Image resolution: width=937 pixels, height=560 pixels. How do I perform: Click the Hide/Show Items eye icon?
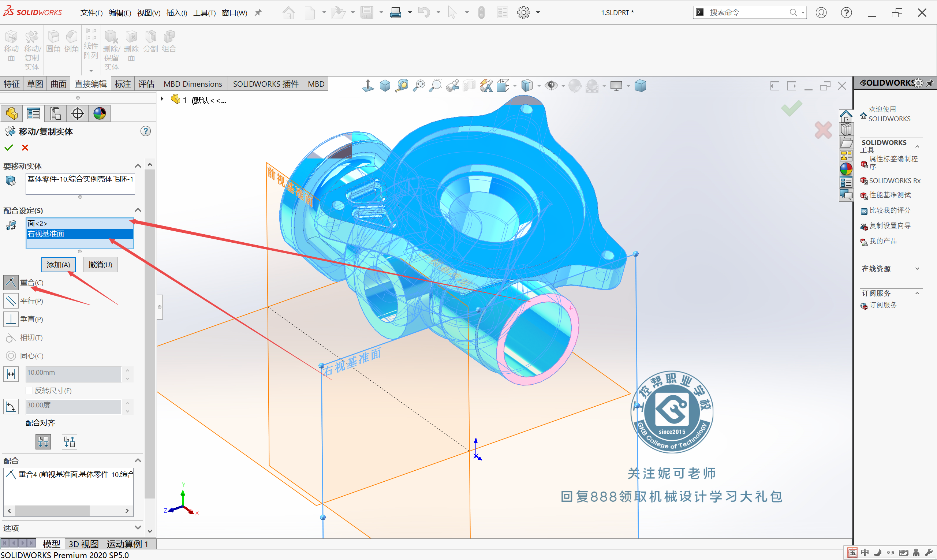551,86
